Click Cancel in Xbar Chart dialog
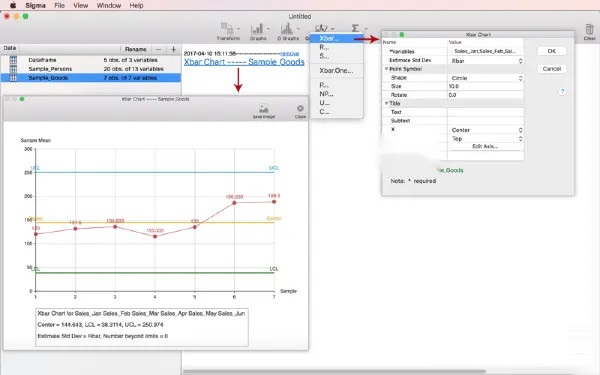 point(551,69)
